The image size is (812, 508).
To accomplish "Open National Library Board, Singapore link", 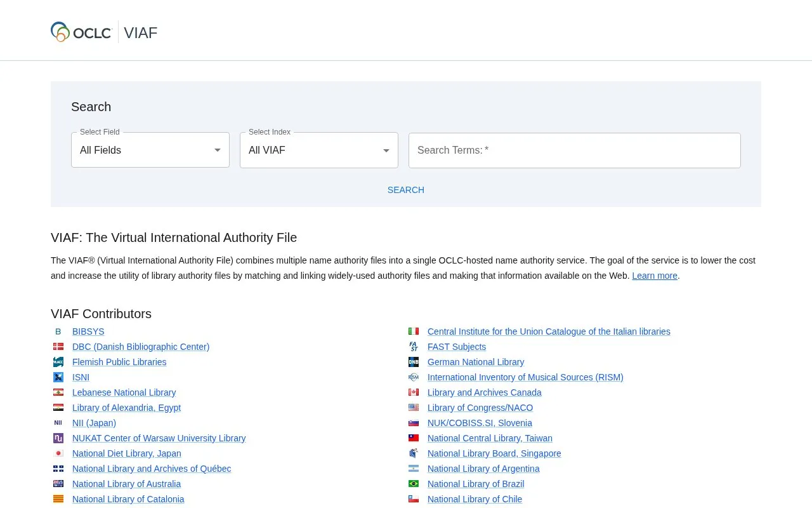I will click(494, 453).
